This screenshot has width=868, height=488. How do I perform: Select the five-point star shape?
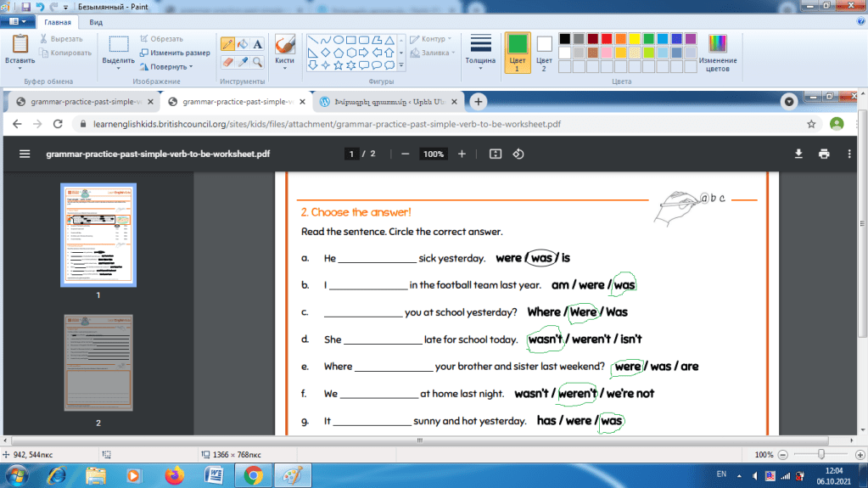click(x=339, y=65)
